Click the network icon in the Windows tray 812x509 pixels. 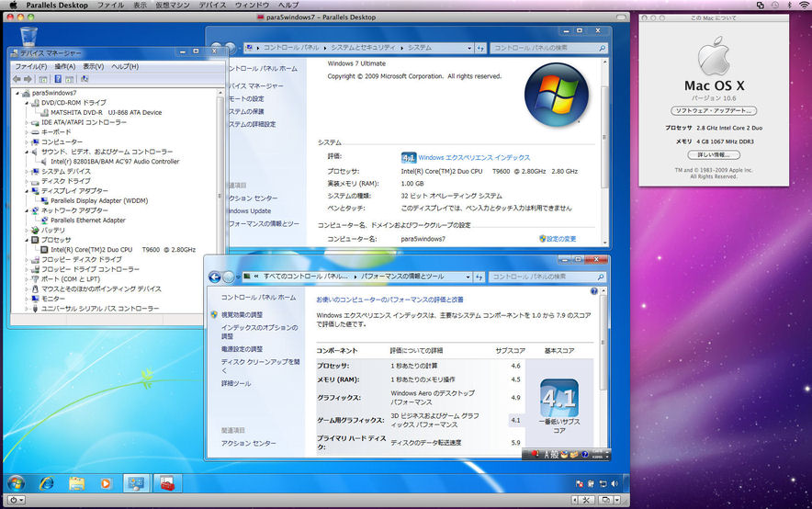pos(603,483)
